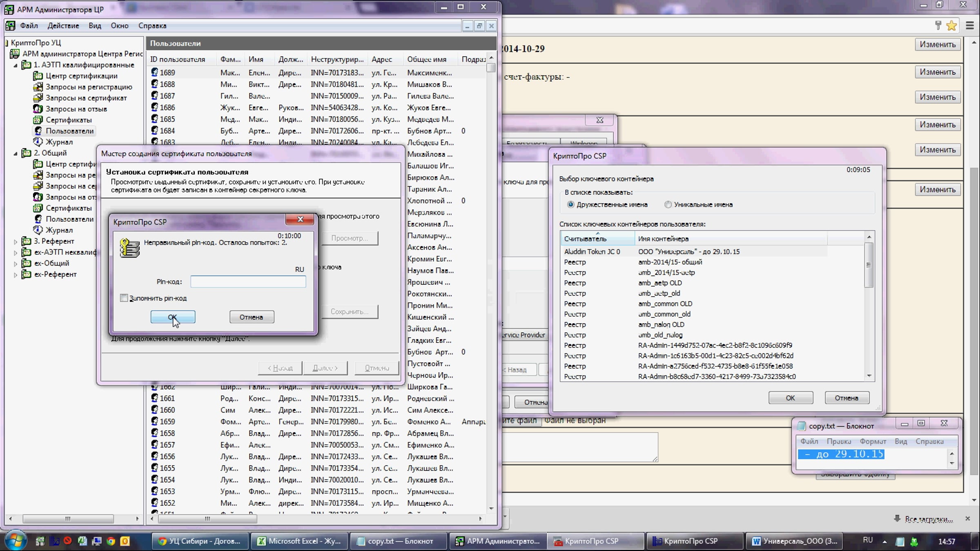Open the Файл menu in АРМ Администратора
Image resolution: width=980 pixels, height=551 pixels.
click(29, 26)
